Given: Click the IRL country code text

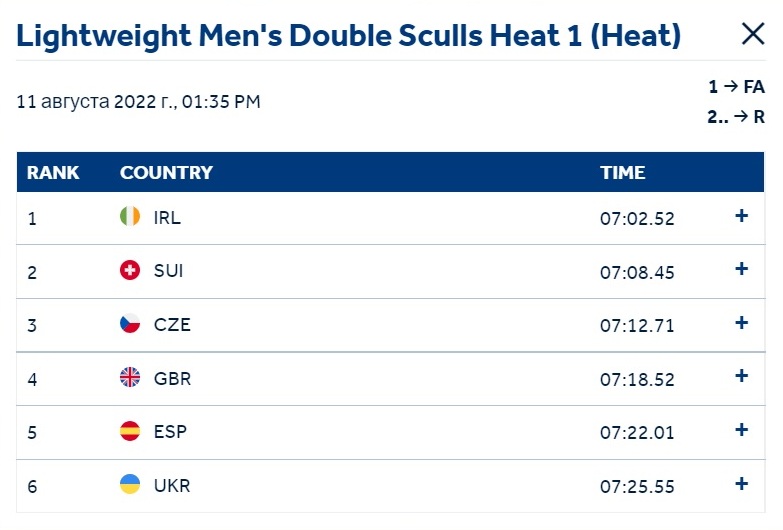Looking at the screenshot, I should (167, 218).
